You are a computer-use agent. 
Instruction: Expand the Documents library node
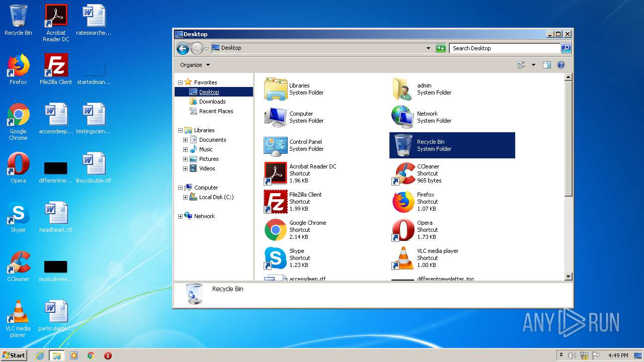pyautogui.click(x=185, y=140)
